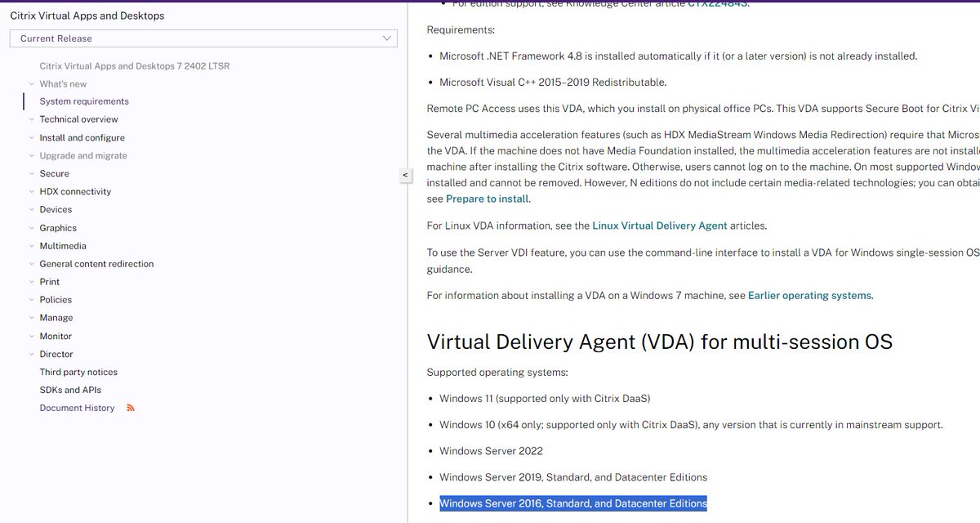Expand the HDX connectivity chevron

[x=31, y=192]
